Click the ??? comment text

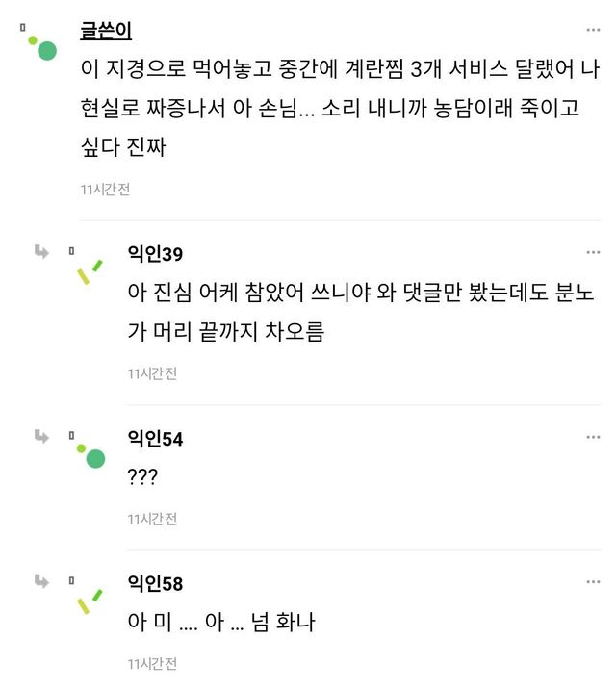pos(142,479)
